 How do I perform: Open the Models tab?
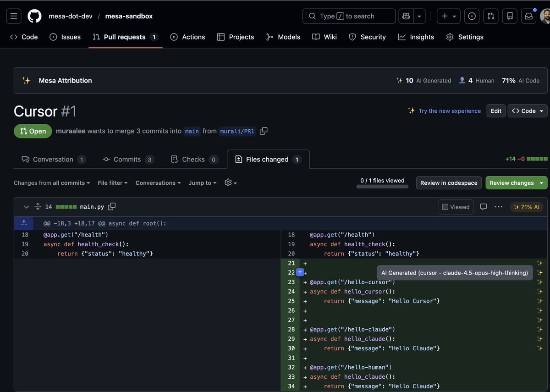283,37
